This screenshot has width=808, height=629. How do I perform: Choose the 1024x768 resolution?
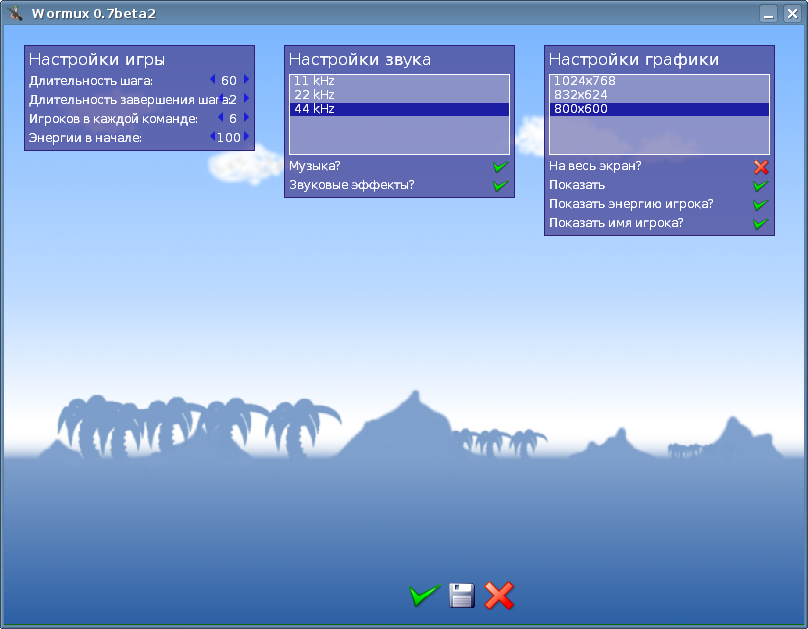658,81
